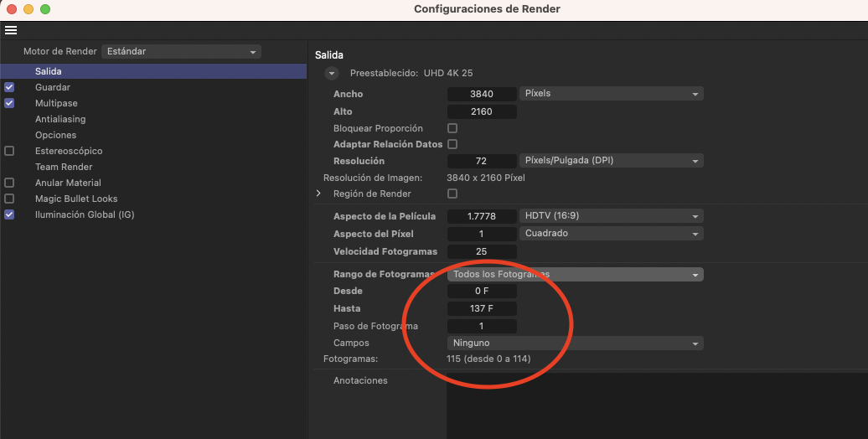Toggle the Multipase checkbox
The image size is (868, 439).
(9, 103)
